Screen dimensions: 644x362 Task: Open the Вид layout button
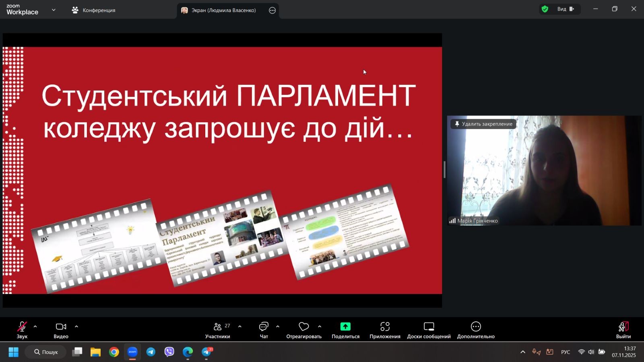565,9
